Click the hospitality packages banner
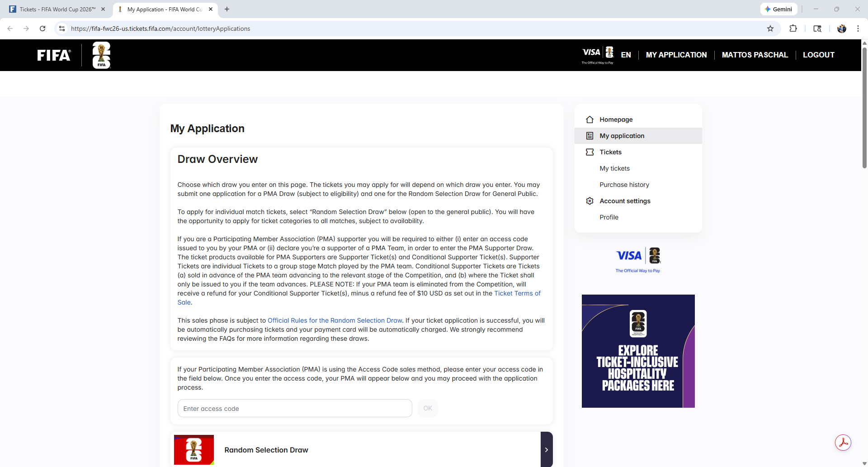This screenshot has height=467, width=868. coord(638,351)
